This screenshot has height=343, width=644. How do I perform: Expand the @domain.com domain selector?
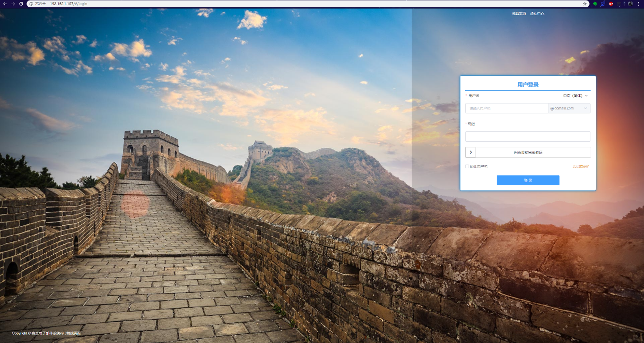tap(569, 108)
